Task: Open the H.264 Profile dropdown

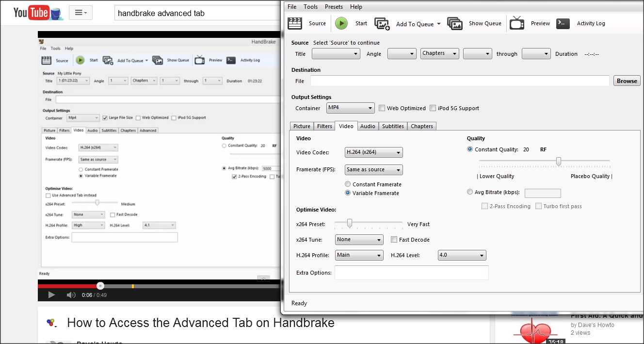Action: click(x=359, y=255)
